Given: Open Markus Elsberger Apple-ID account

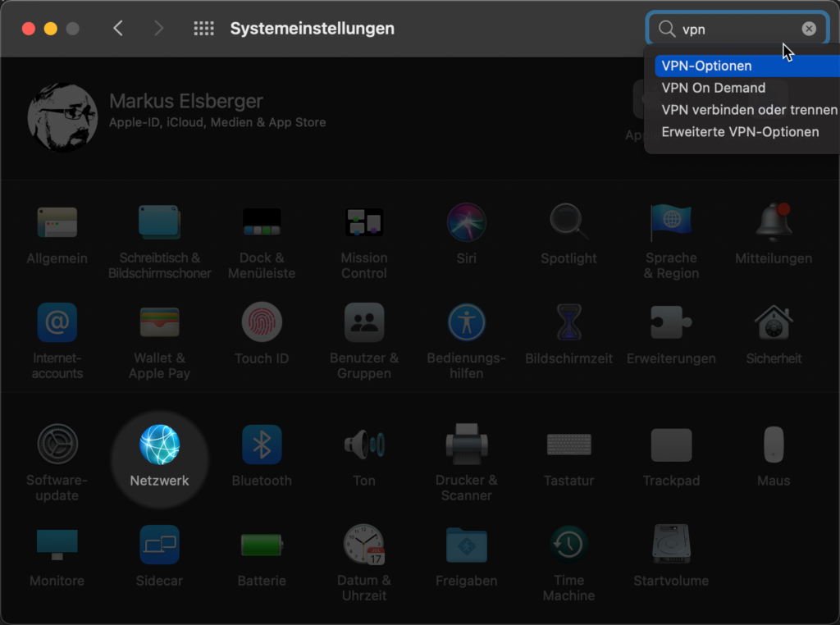Looking at the screenshot, I should coord(217,110).
